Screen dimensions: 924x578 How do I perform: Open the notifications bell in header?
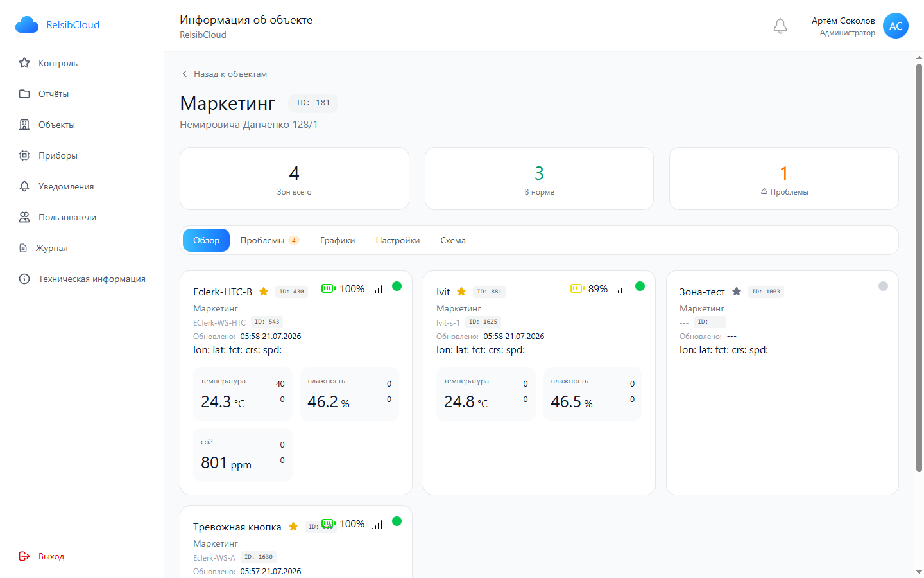coord(780,26)
